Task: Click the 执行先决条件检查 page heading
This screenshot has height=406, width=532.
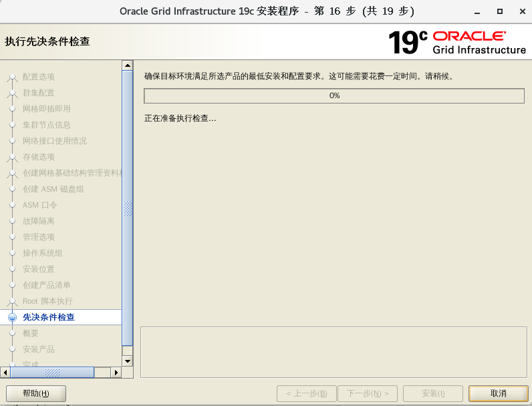Action: point(47,41)
